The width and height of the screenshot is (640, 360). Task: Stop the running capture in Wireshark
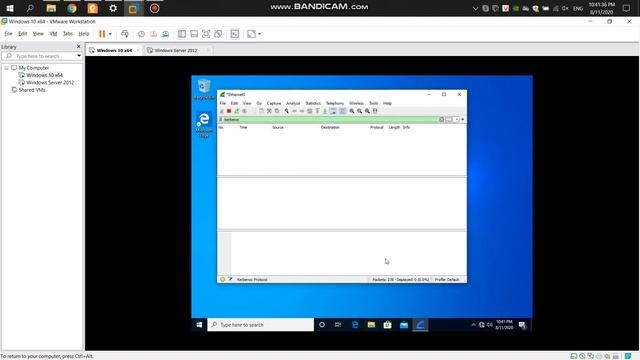click(229, 111)
